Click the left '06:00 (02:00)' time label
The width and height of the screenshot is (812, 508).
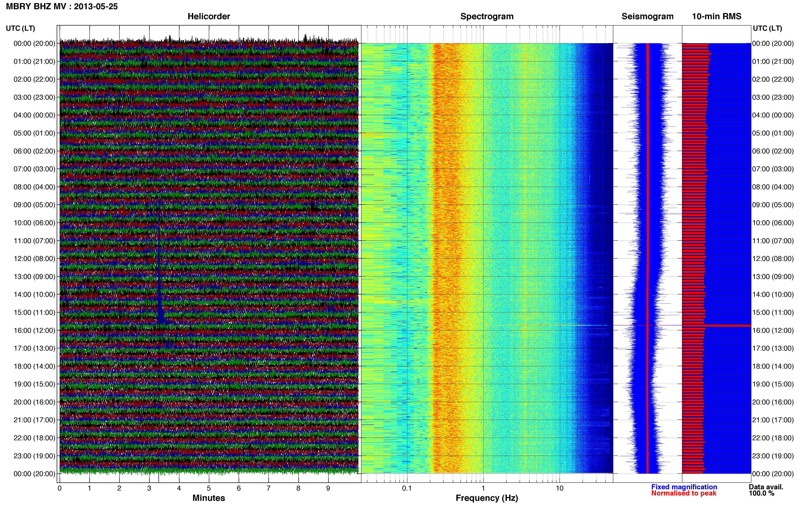pyautogui.click(x=34, y=151)
